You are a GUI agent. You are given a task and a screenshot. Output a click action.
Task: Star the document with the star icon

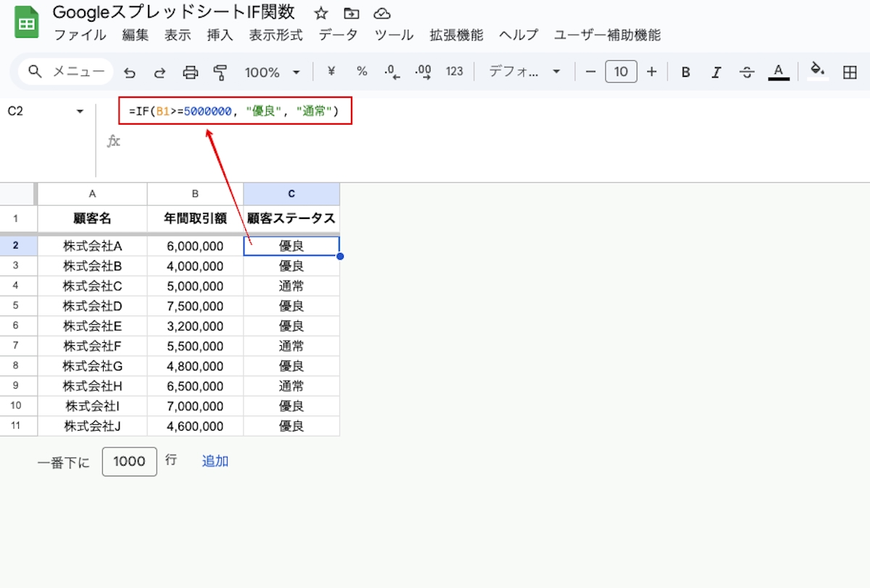pos(321,13)
